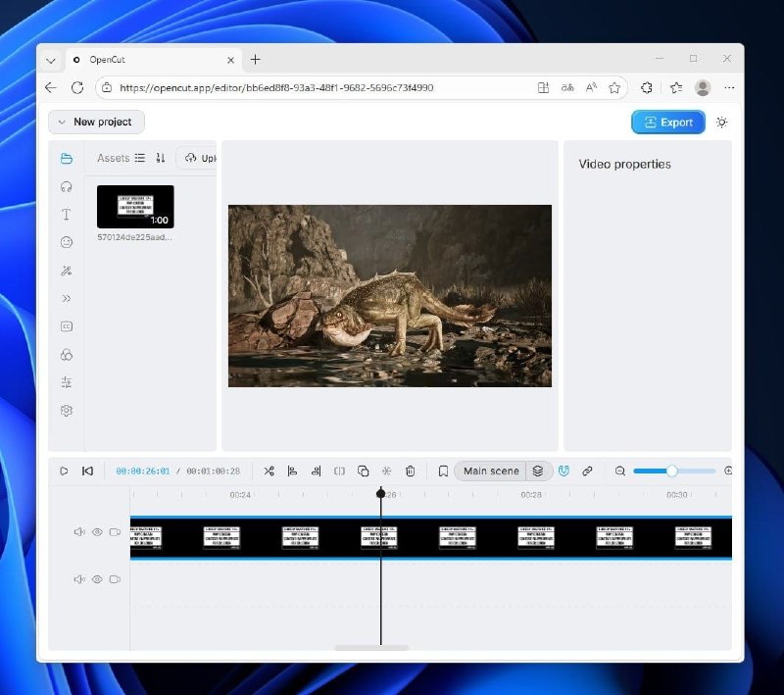
Task: Click the separate audio icon
Action: coord(339,471)
